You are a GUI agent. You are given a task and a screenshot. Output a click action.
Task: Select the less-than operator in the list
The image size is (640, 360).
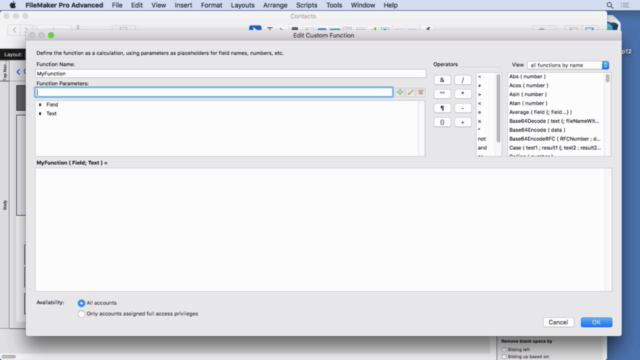click(480, 104)
